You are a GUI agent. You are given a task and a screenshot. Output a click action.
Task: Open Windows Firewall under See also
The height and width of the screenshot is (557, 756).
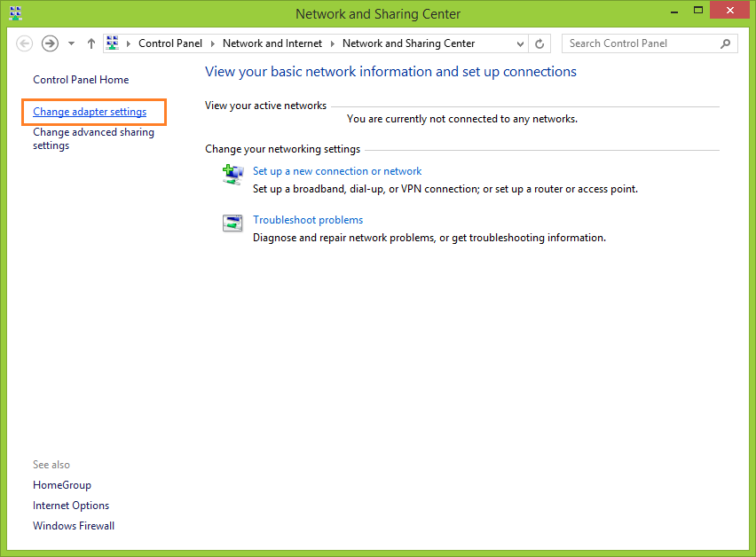click(x=74, y=526)
